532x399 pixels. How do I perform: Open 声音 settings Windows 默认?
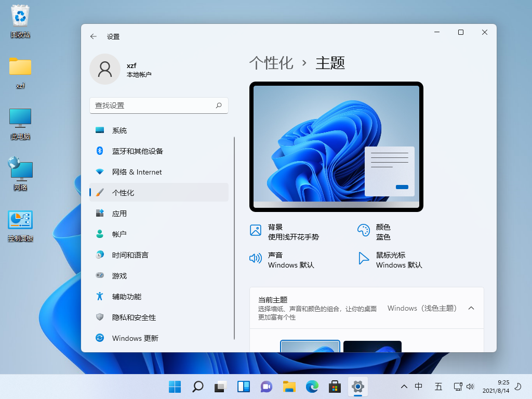click(282, 260)
